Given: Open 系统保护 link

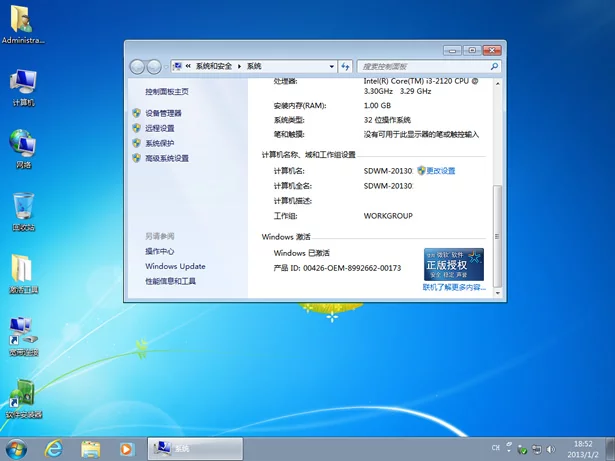Looking at the screenshot, I should pos(160,143).
